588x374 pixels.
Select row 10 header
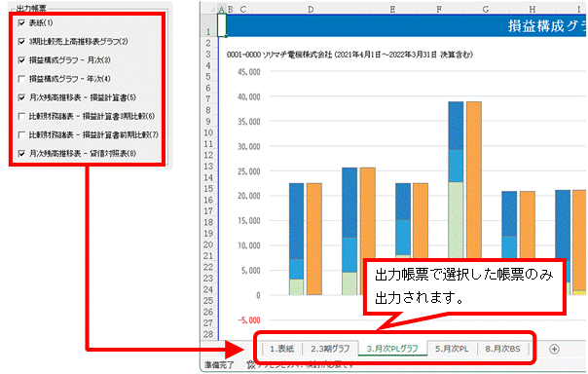pos(208,132)
